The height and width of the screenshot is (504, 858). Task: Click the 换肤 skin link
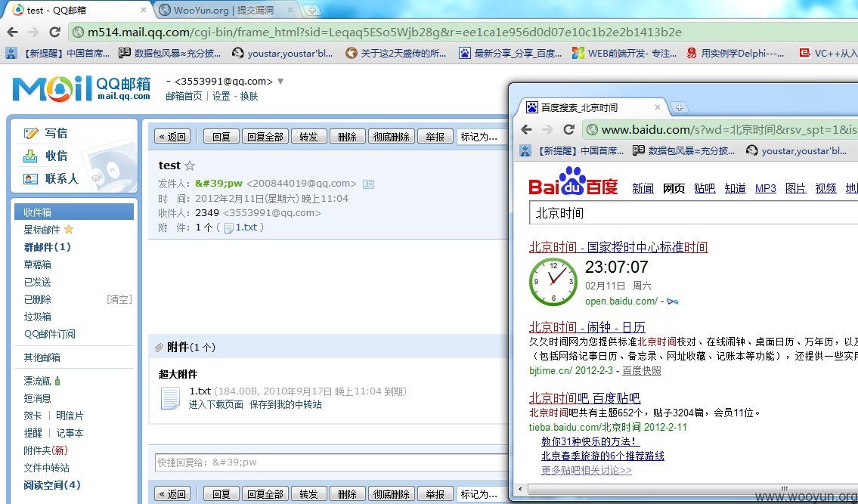click(249, 96)
